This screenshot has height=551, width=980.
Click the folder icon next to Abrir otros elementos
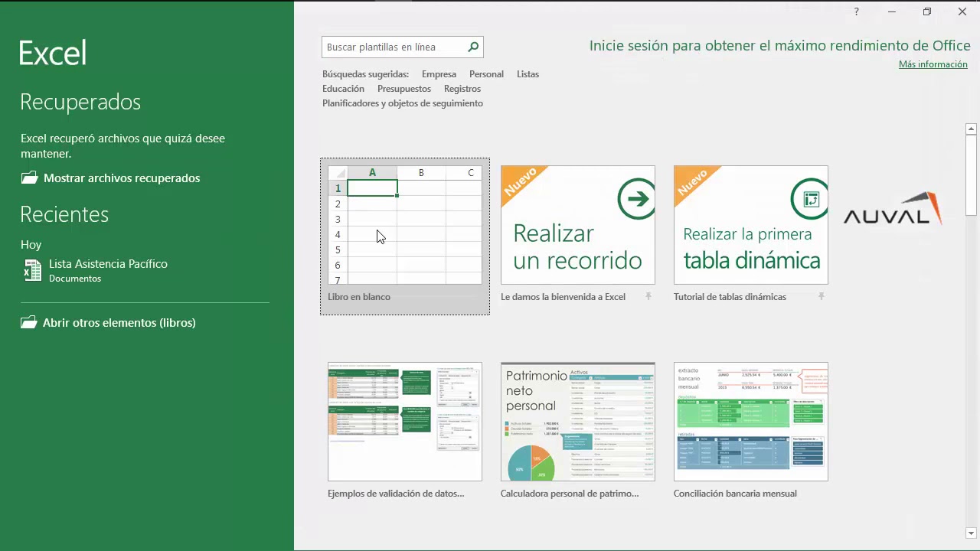pyautogui.click(x=28, y=322)
